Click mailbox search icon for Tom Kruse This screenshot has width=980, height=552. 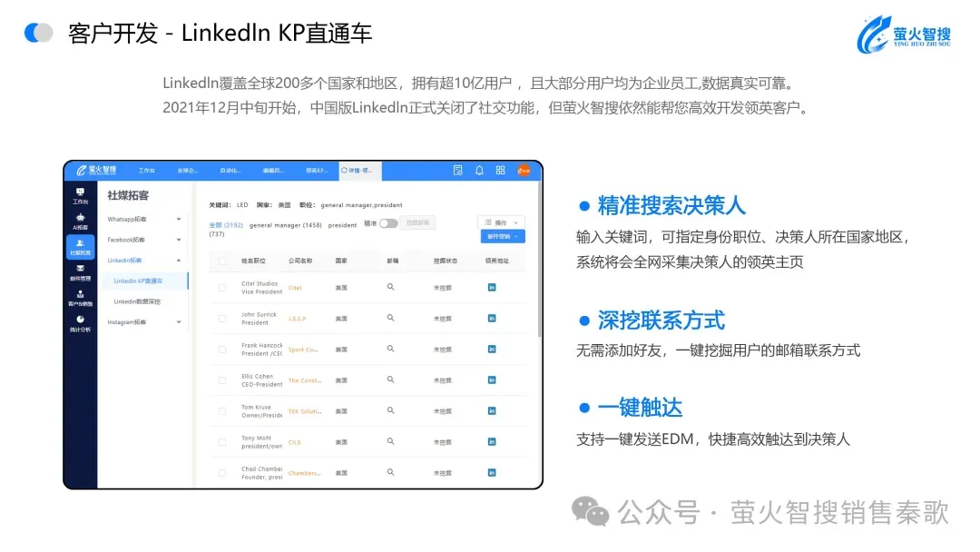(x=390, y=410)
